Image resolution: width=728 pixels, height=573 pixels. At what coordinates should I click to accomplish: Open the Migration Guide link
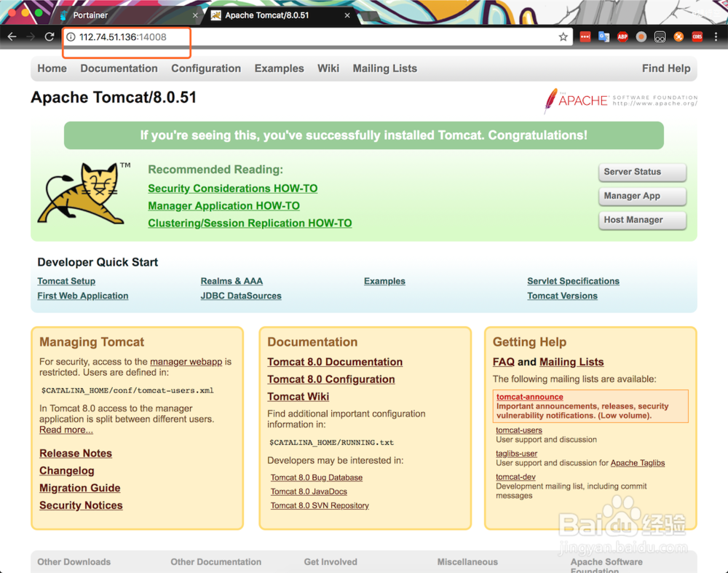point(80,488)
